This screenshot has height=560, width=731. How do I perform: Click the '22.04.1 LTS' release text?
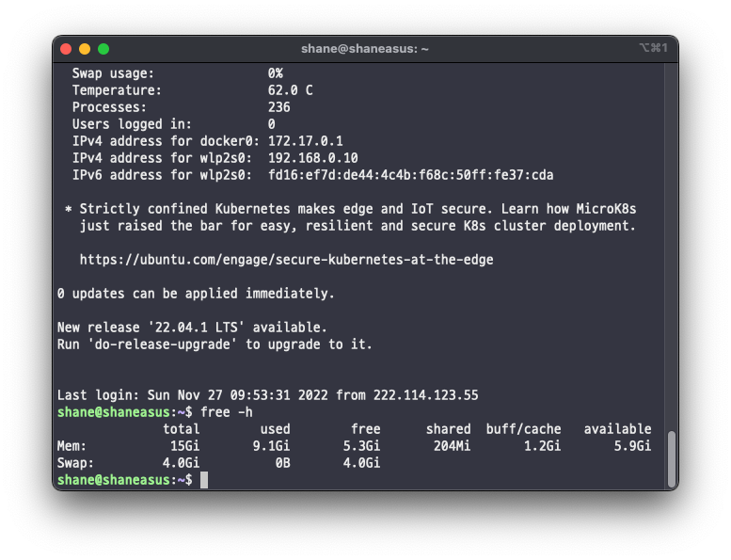(196, 328)
